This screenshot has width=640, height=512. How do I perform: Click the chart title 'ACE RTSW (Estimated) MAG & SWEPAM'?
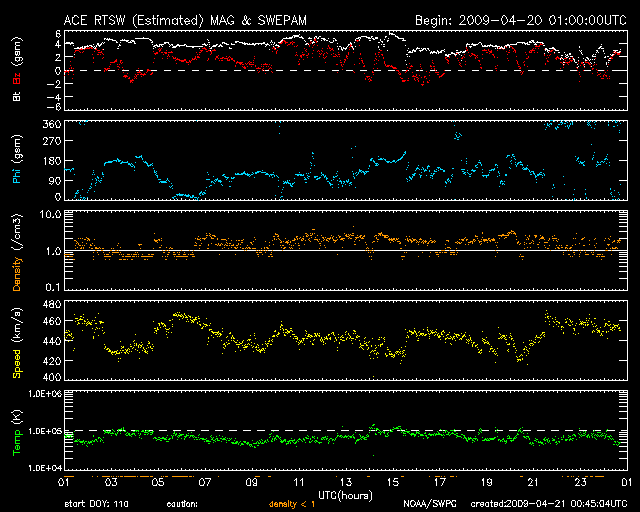[185, 20]
